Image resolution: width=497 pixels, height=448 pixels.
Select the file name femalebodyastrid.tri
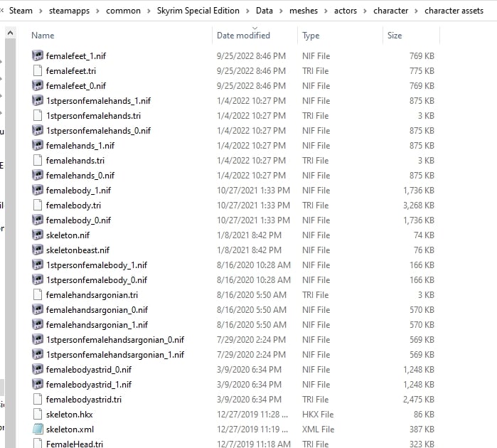[x=84, y=399]
